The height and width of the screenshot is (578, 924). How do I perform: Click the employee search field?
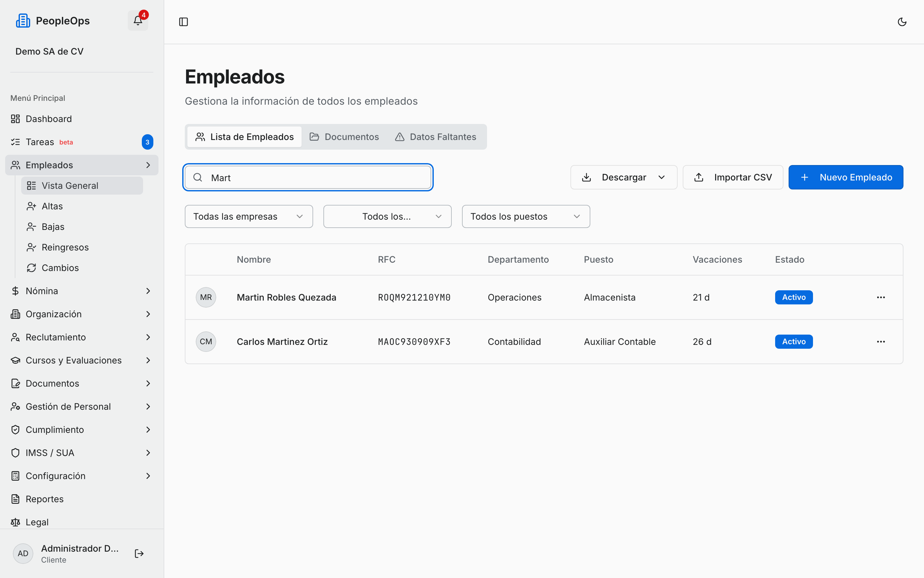[308, 177]
